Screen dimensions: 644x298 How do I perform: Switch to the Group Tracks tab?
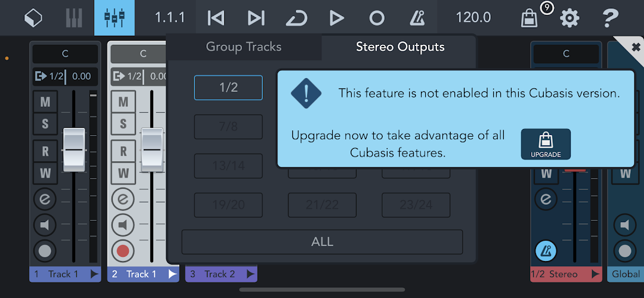tap(244, 47)
